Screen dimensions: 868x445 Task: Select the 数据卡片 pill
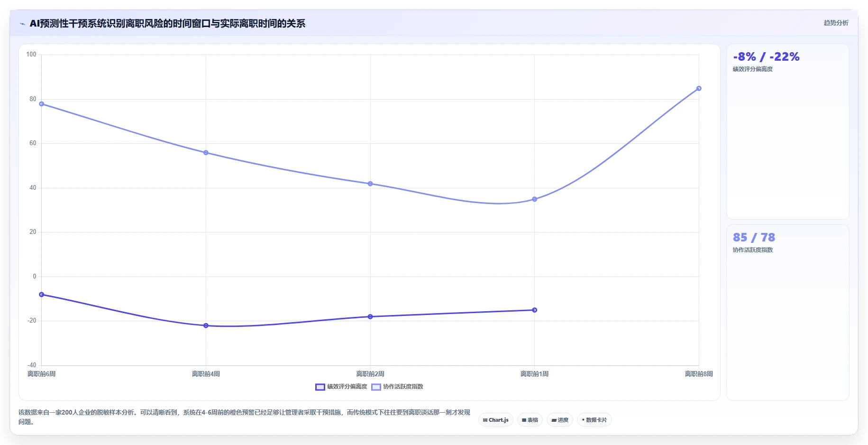(594, 420)
